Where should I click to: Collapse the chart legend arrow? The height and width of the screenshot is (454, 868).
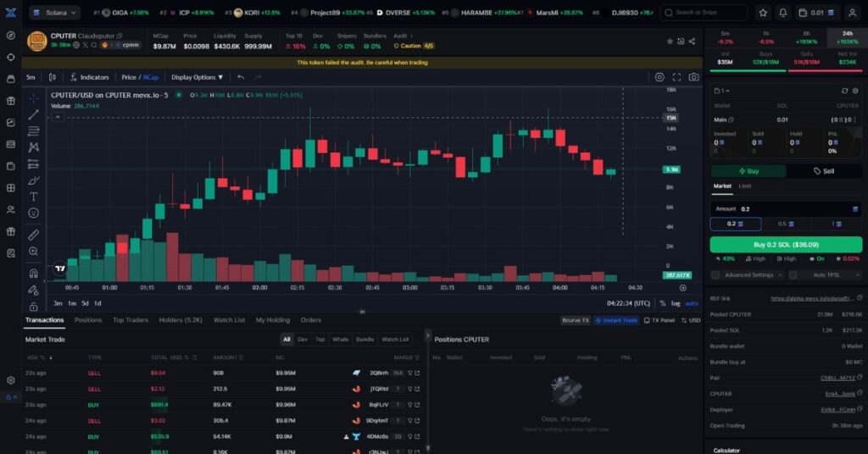click(x=58, y=117)
